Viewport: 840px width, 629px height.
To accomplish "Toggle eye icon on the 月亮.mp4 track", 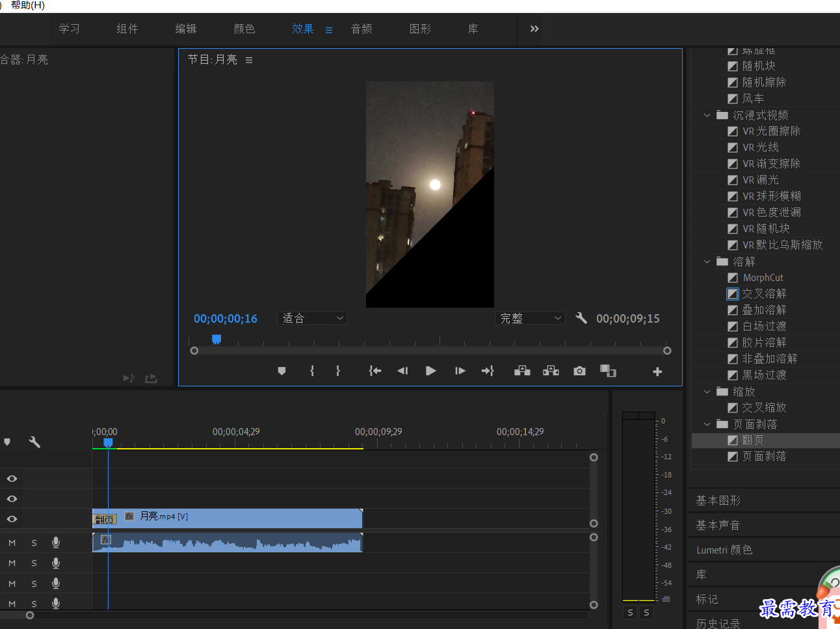I will pos(12,519).
